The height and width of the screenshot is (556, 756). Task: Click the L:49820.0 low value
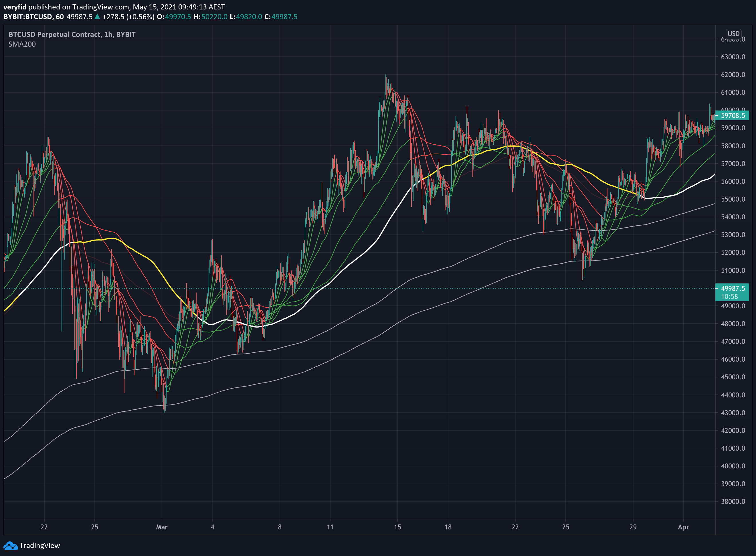tap(246, 17)
